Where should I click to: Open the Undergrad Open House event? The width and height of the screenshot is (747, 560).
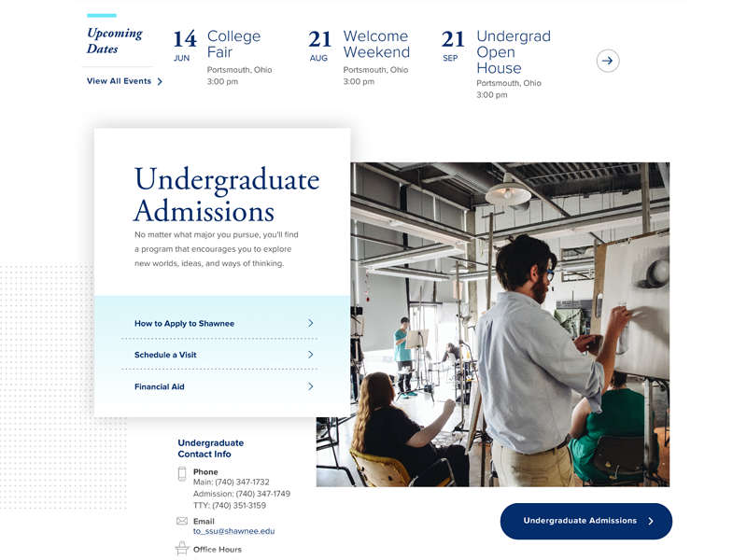[514, 52]
